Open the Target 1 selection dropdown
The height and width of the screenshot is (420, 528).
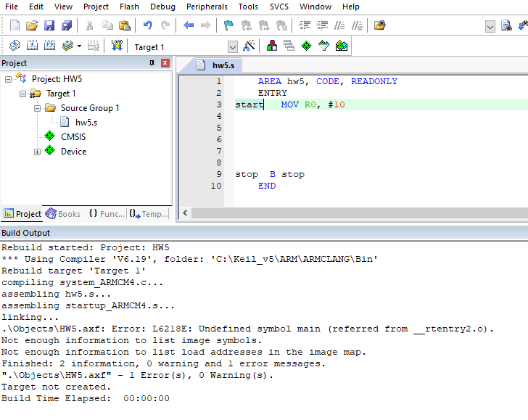233,47
